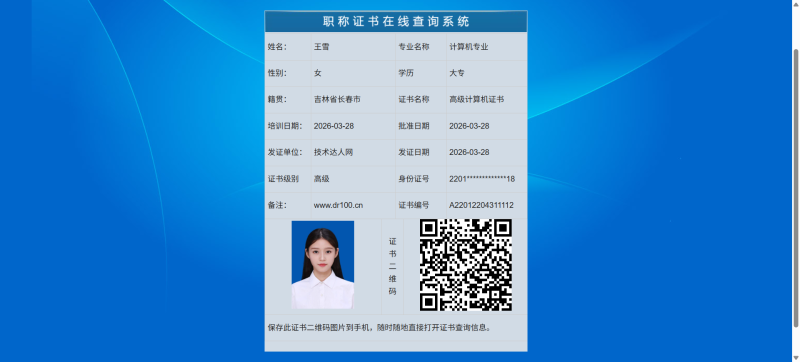Select the 培训日期 date 2026-03-28

click(334, 126)
